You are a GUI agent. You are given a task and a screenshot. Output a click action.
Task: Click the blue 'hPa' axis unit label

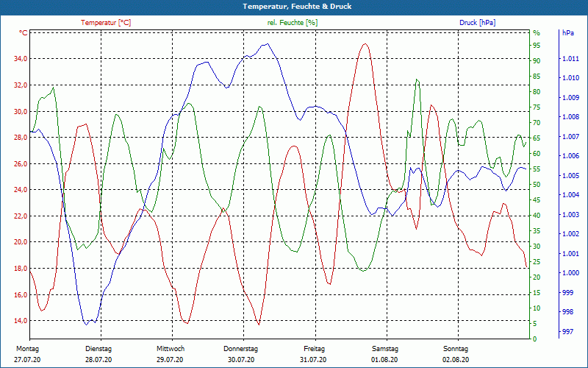(x=568, y=33)
